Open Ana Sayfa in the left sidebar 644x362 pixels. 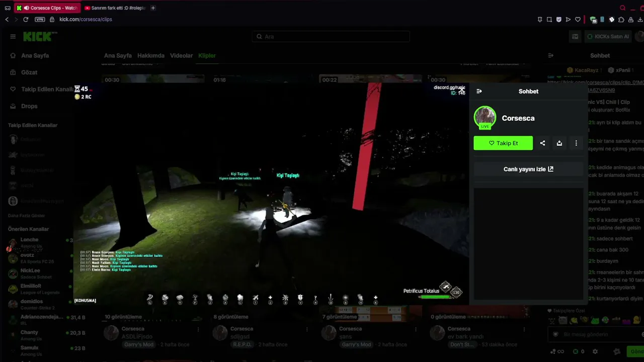[35, 56]
